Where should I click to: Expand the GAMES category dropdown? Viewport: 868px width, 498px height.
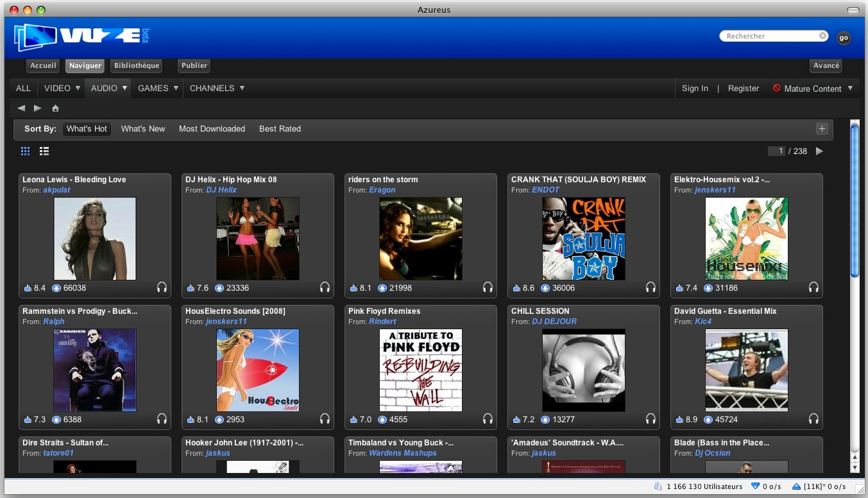click(175, 88)
